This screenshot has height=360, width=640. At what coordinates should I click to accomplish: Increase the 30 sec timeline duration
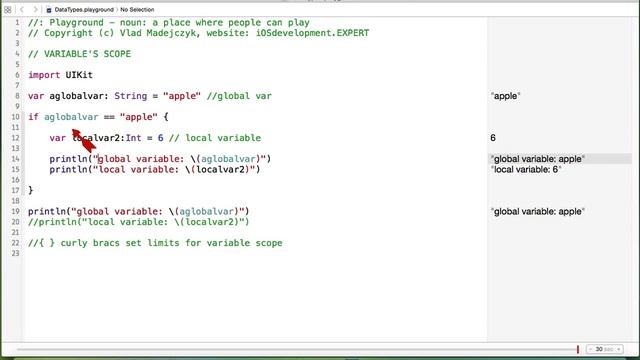coord(619,349)
